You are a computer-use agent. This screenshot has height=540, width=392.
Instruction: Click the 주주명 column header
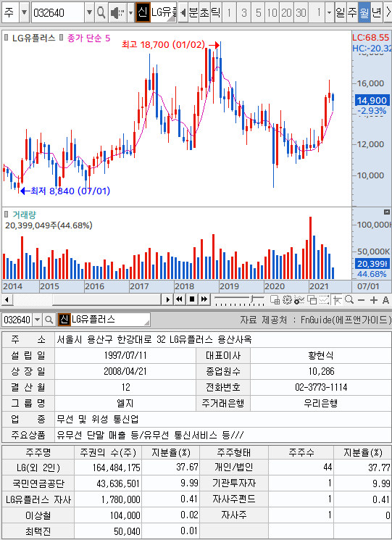click(x=38, y=452)
